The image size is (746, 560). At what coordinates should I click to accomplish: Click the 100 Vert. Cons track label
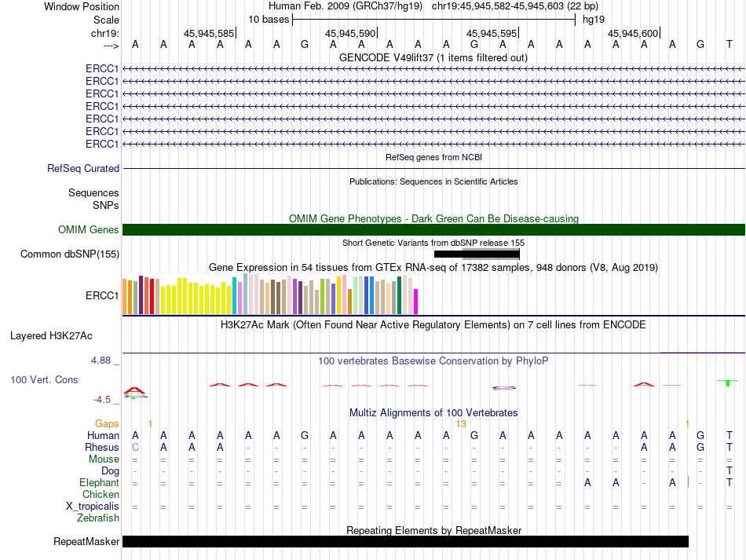click(x=44, y=379)
